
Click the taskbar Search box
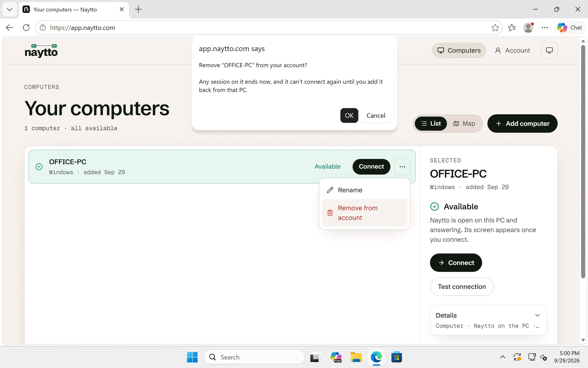(254, 357)
